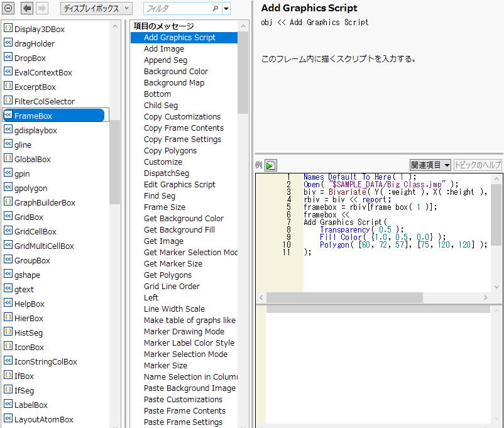Image resolution: width=504 pixels, height=428 pixels.
Task: Click the icon next to HistSeg
Action: click(x=8, y=332)
